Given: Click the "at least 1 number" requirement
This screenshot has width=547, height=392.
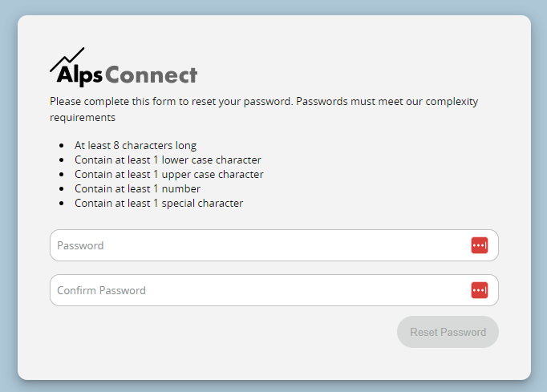Looking at the screenshot, I should pos(137,189).
